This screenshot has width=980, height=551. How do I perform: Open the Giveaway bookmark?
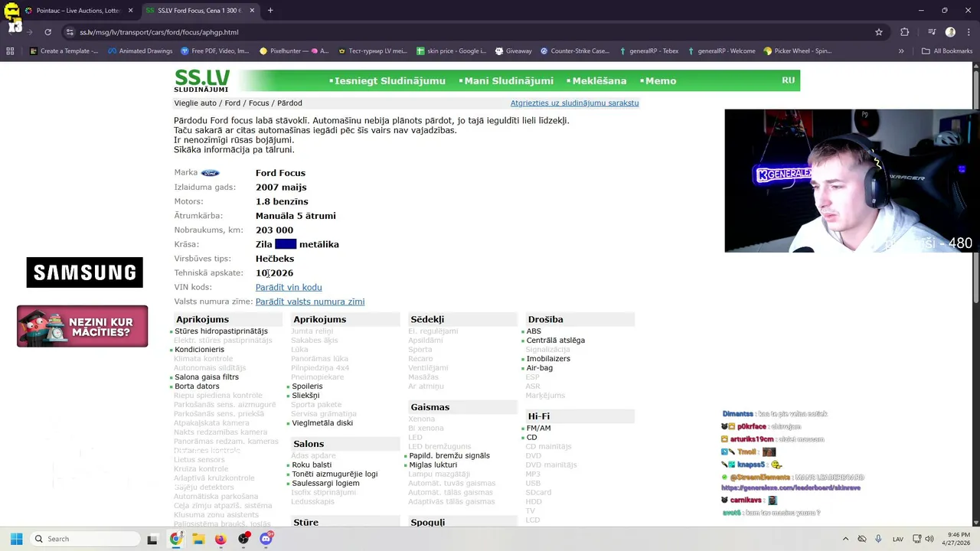[x=513, y=51]
